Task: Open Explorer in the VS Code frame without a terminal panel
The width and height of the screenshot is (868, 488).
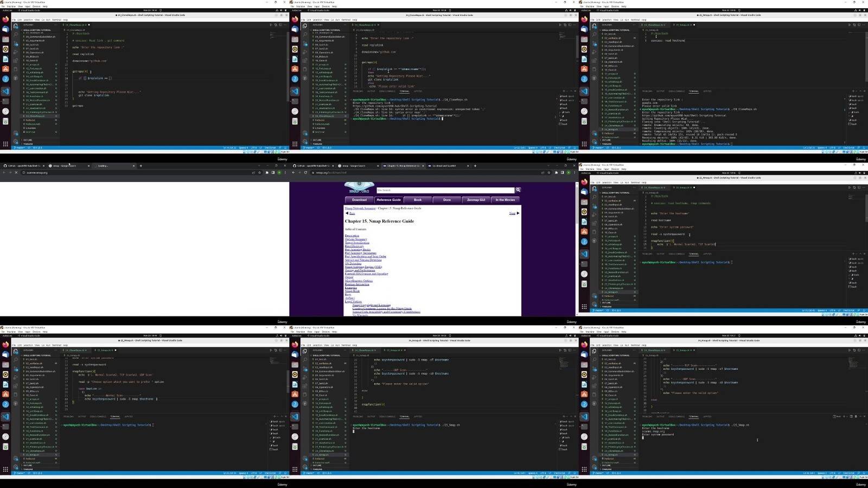Action: 16,25
